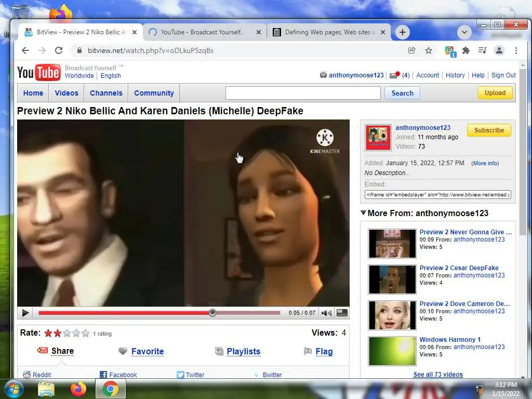This screenshot has width=532, height=399.
Task: Click the anthonymoose123 channel avatar thumbnail
Action: pos(378,137)
